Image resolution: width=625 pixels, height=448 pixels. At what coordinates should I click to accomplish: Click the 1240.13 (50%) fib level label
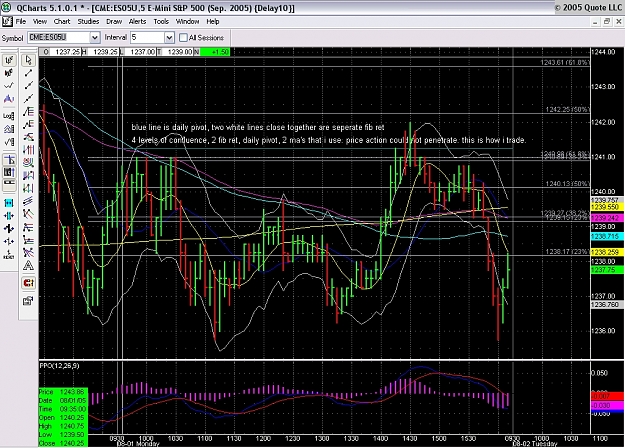[568, 184]
